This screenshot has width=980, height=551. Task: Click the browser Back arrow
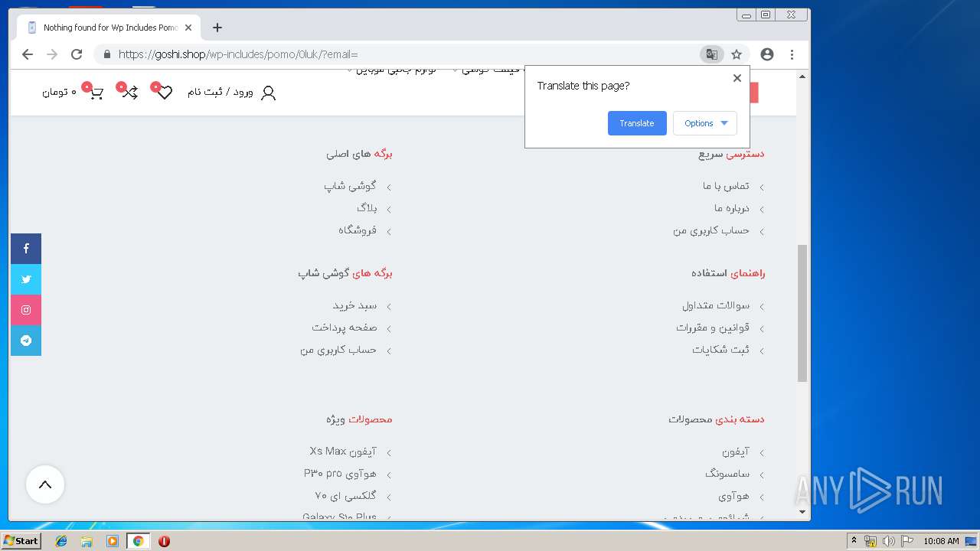click(28, 54)
